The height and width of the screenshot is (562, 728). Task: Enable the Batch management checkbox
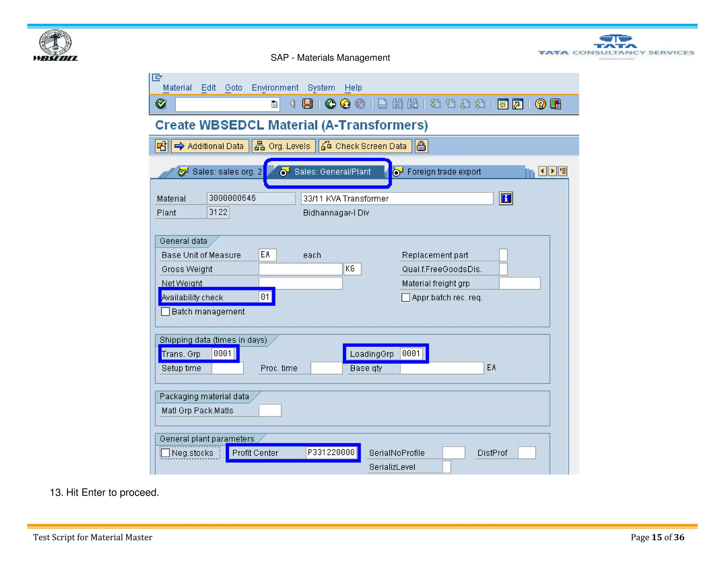[x=165, y=312]
